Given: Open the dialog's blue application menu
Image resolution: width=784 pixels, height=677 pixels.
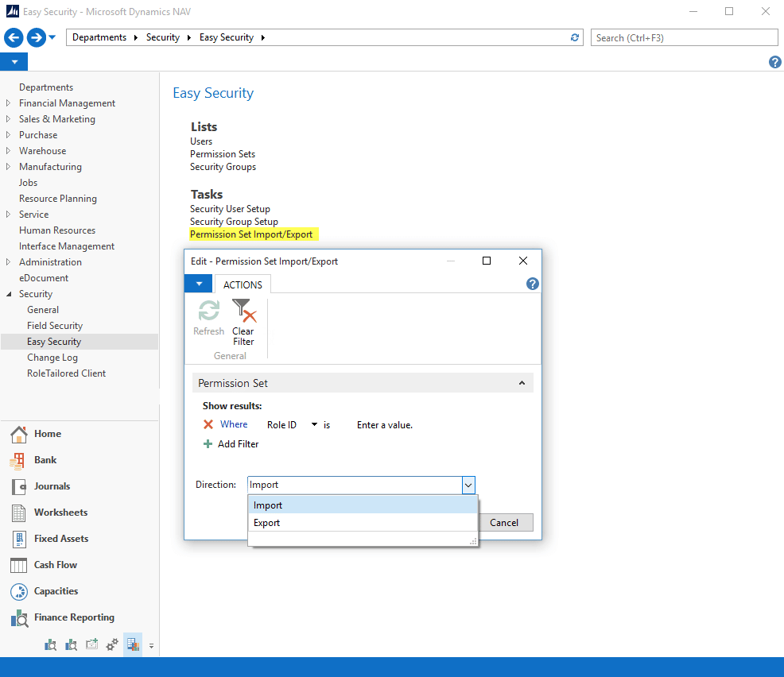Looking at the screenshot, I should click(x=199, y=284).
